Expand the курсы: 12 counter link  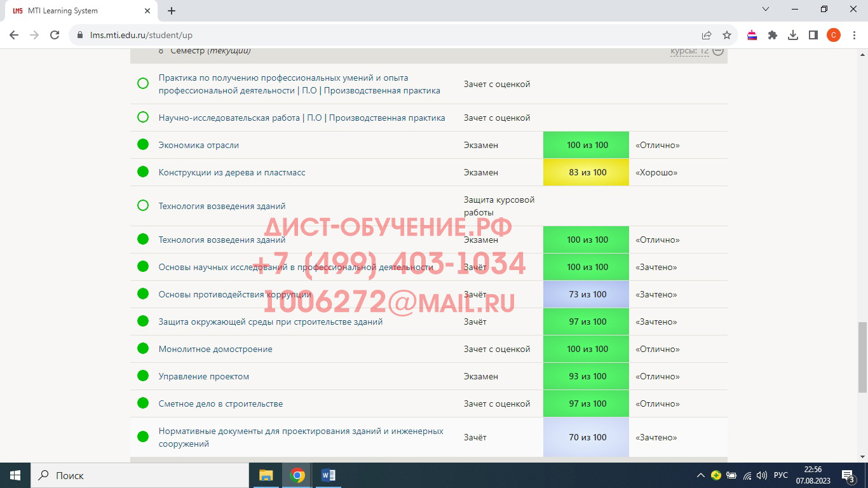(689, 51)
